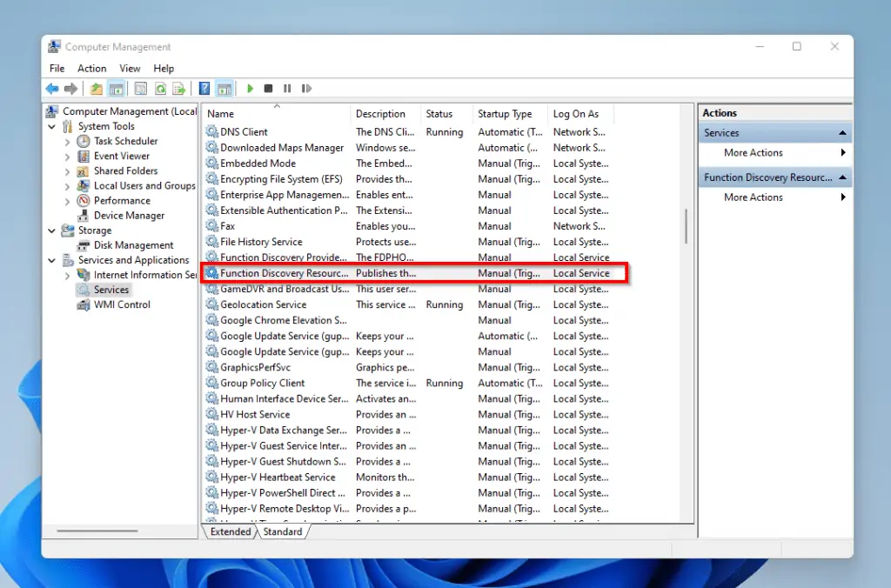This screenshot has width=891, height=588.
Task: Toggle Show/Hide Console Tree toolbar button
Action: click(x=116, y=89)
